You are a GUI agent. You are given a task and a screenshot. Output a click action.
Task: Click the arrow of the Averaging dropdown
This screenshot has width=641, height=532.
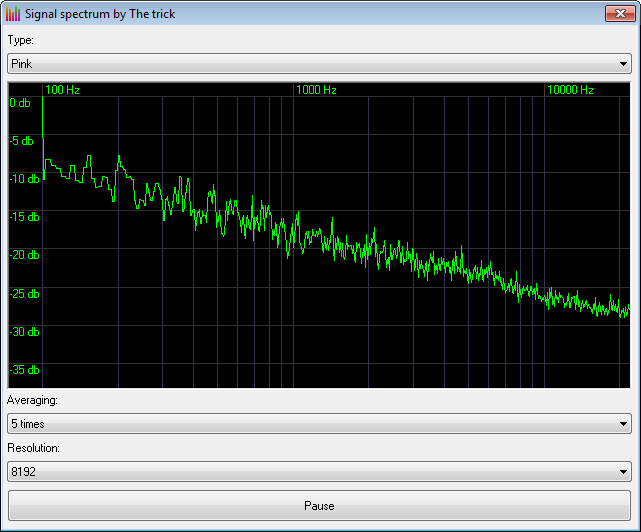tap(623, 424)
